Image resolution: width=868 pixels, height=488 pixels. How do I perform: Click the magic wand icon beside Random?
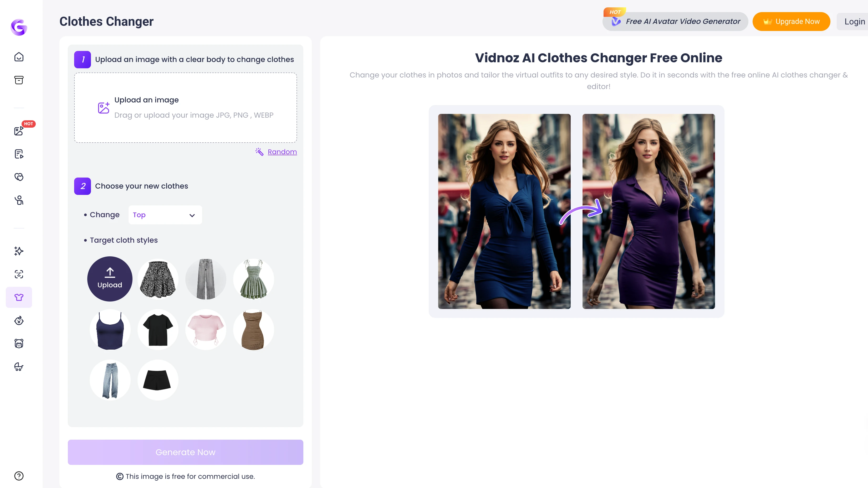(x=259, y=152)
